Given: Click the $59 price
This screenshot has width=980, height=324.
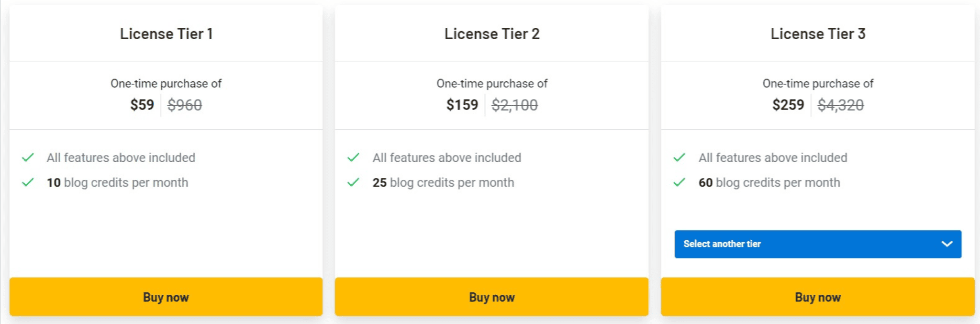Looking at the screenshot, I should pos(142,105).
